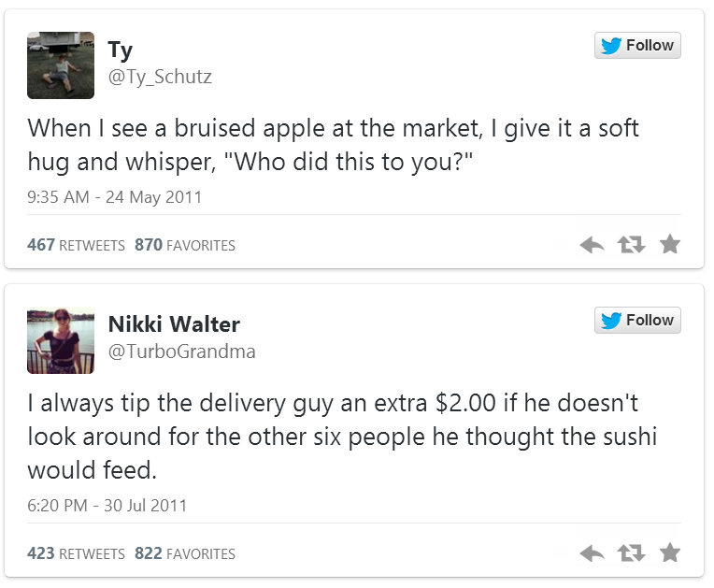Image resolution: width=714 pixels, height=588 pixels.
Task: Open the 9:35 AM - 24 May 2011 timestamp
Action: (114, 197)
